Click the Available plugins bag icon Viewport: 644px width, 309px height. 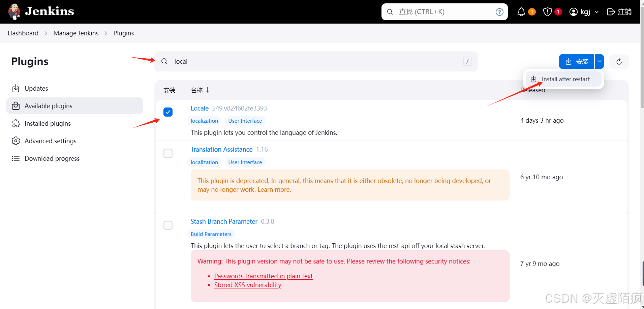16,106
